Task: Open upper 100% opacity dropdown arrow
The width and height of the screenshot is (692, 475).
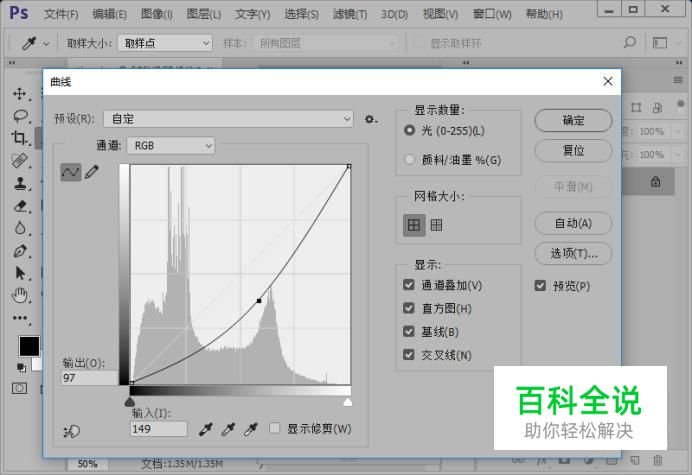Action: [677, 131]
